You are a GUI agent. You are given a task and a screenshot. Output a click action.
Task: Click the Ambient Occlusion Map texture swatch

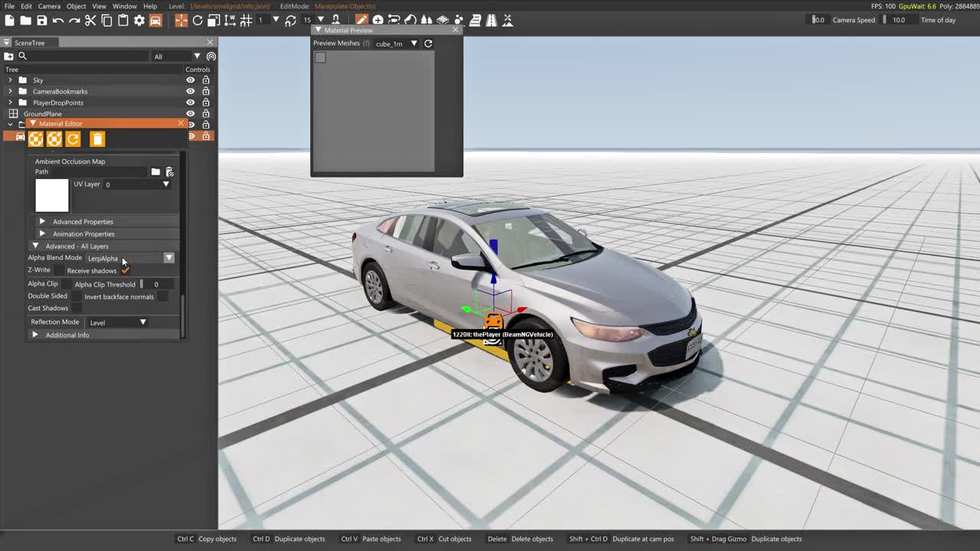coord(51,196)
